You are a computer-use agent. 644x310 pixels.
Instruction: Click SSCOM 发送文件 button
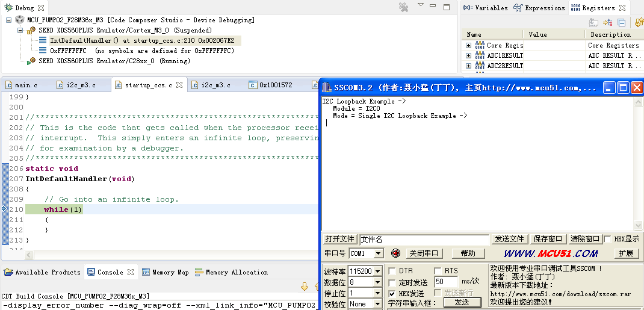click(x=509, y=239)
